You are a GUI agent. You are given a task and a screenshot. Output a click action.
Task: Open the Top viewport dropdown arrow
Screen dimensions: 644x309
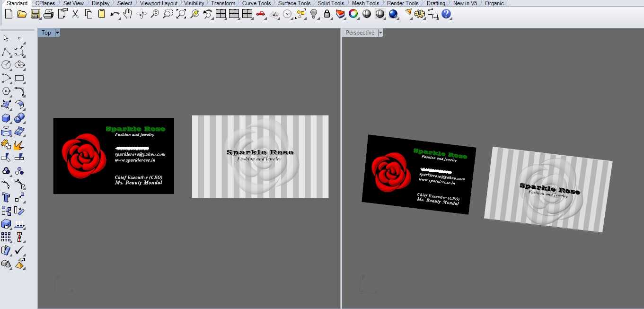(x=57, y=33)
